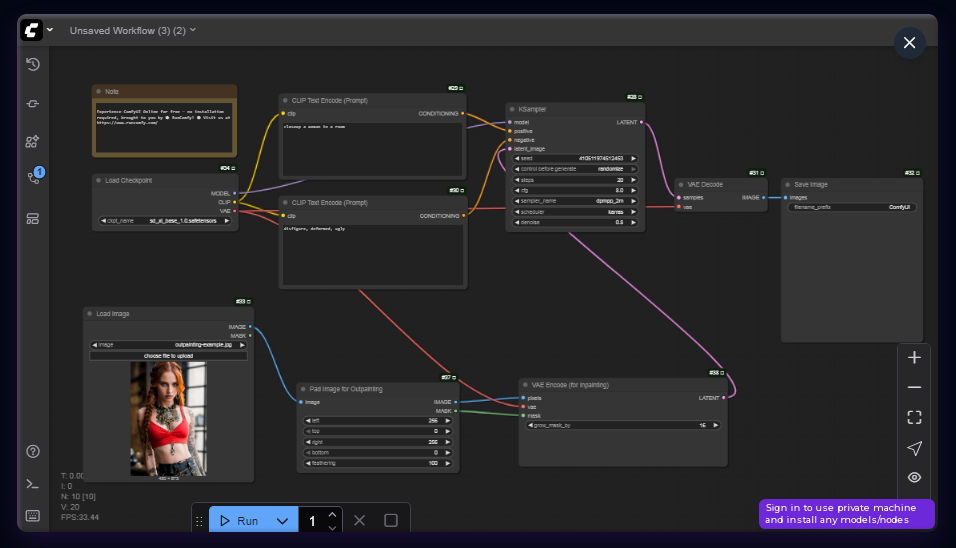
Task: Open the queue history sidebar panel
Action: click(33, 65)
